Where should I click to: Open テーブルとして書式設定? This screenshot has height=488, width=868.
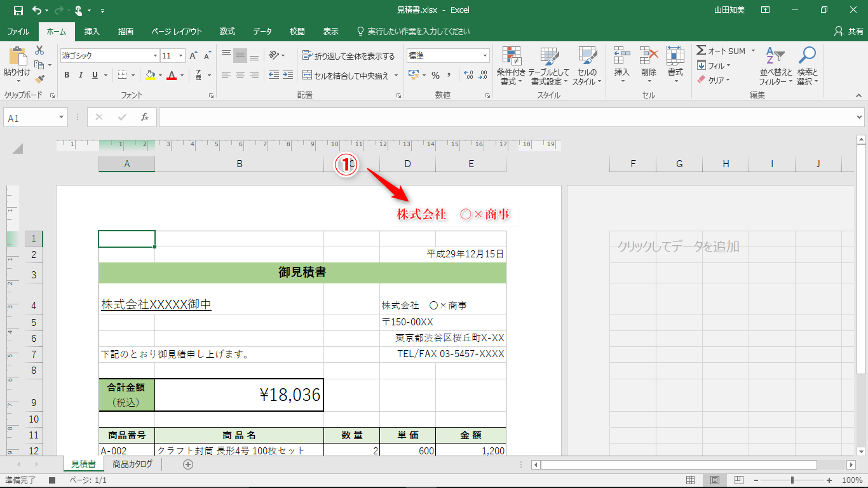pyautogui.click(x=549, y=65)
